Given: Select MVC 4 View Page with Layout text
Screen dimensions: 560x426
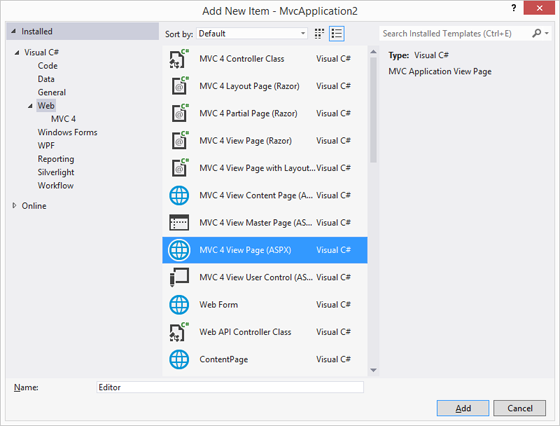Looking at the screenshot, I should [x=257, y=168].
